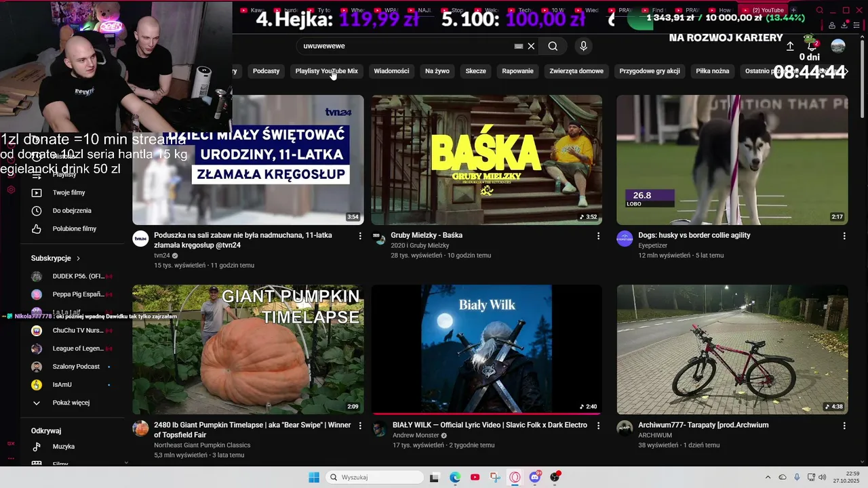Viewport: 868px width, 488px height.
Task: Start voice search with the microphone icon
Action: (583, 46)
